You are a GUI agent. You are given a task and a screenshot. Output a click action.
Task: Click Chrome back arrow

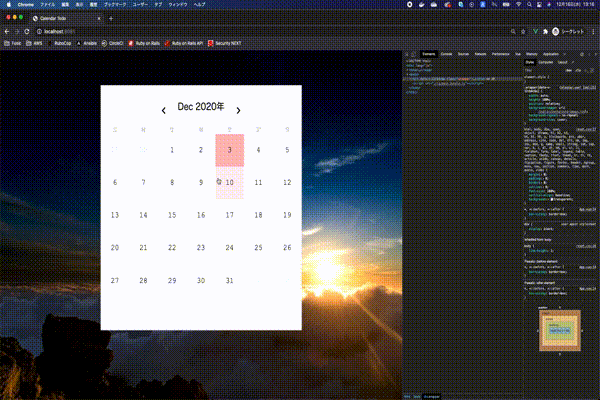click(7, 31)
